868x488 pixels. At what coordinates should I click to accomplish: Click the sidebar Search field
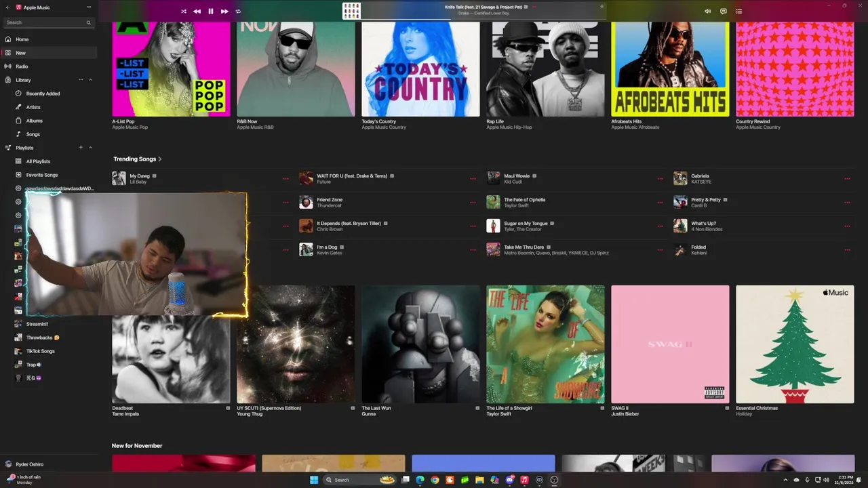(48, 22)
